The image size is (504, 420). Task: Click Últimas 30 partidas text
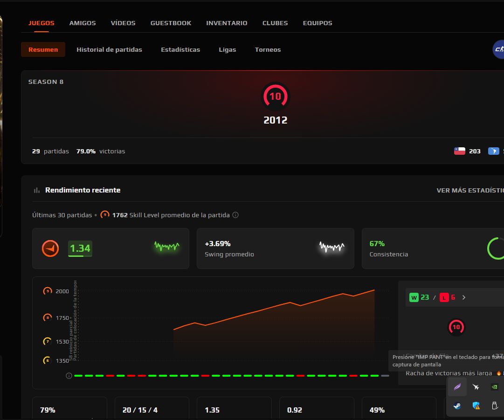(62, 215)
